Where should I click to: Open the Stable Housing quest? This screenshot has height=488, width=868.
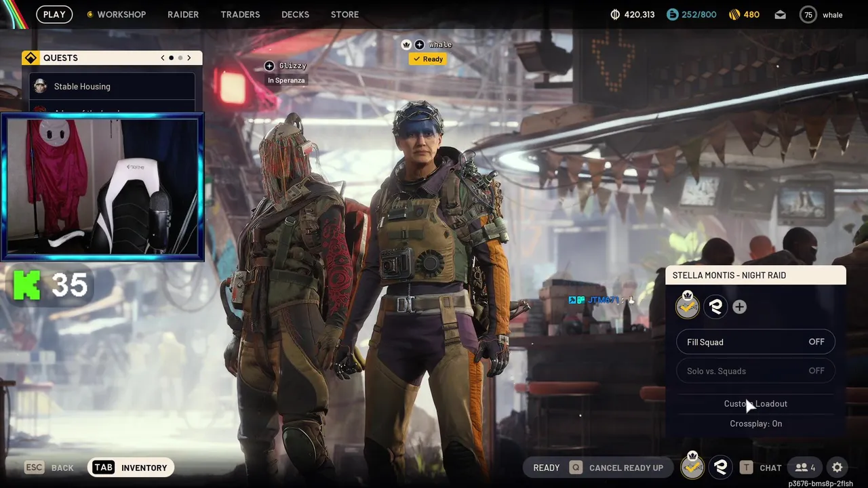click(113, 86)
